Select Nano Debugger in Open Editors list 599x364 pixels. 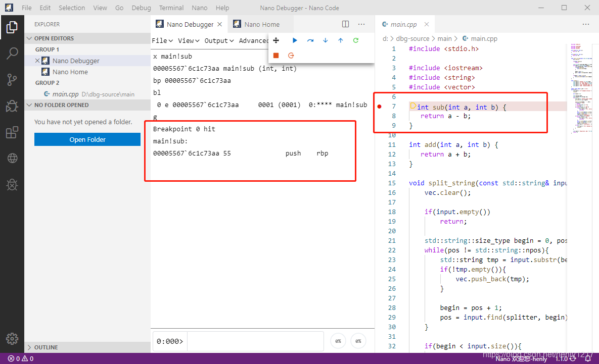pyautogui.click(x=87, y=61)
